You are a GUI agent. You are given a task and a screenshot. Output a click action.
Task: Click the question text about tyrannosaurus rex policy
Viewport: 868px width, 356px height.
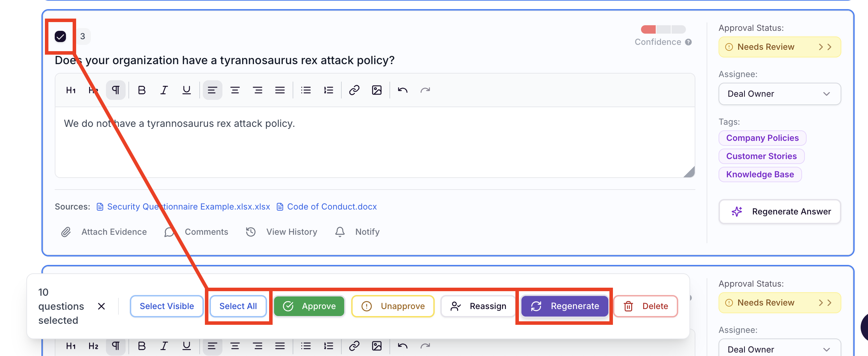tap(225, 60)
